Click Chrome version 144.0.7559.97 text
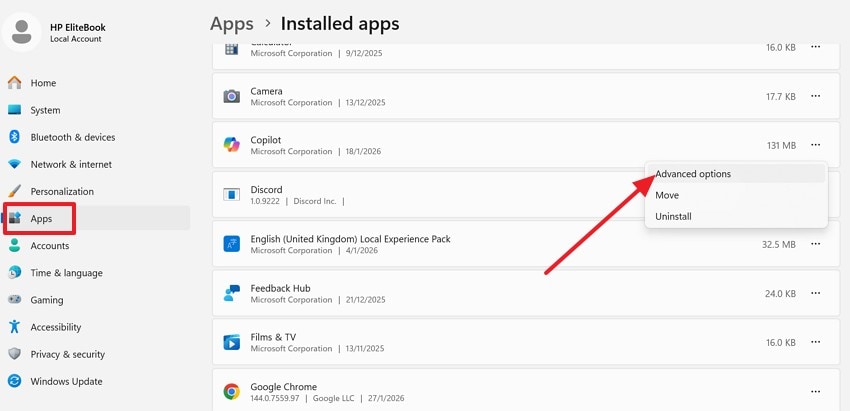This screenshot has width=850, height=411. pyautogui.click(x=277, y=399)
